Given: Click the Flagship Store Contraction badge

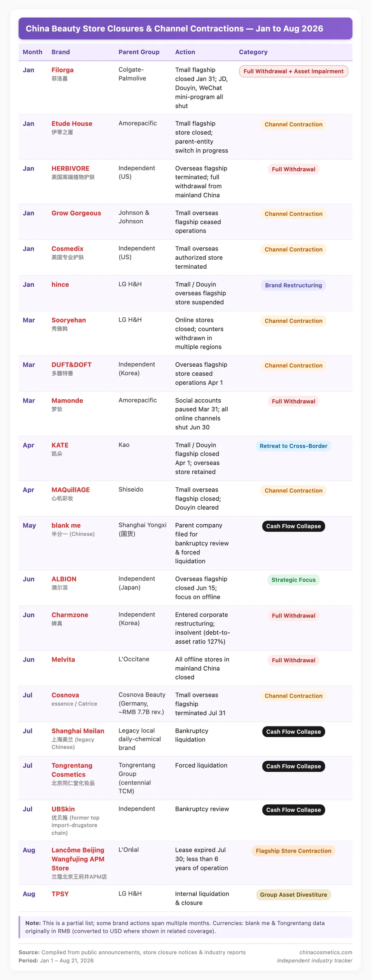Looking at the screenshot, I should [293, 851].
